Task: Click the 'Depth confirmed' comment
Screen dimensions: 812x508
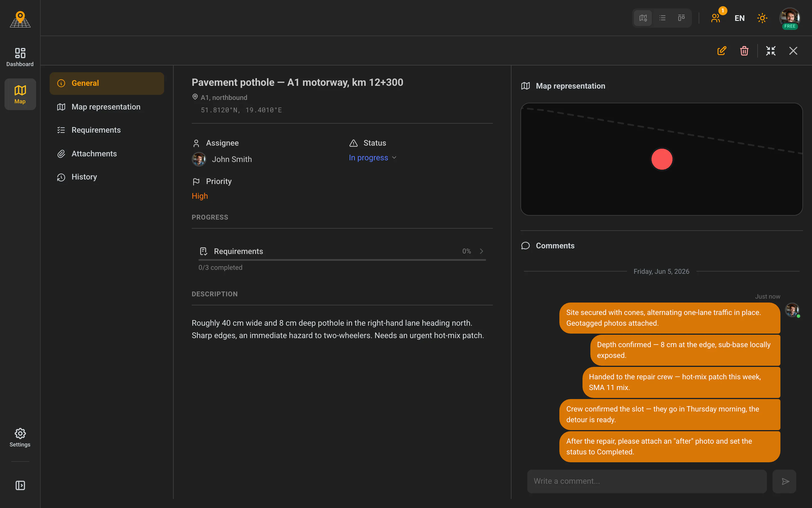Action: (x=685, y=350)
